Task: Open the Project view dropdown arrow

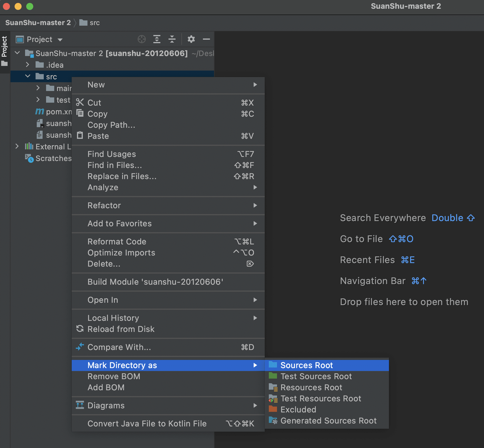Action: pyautogui.click(x=60, y=40)
